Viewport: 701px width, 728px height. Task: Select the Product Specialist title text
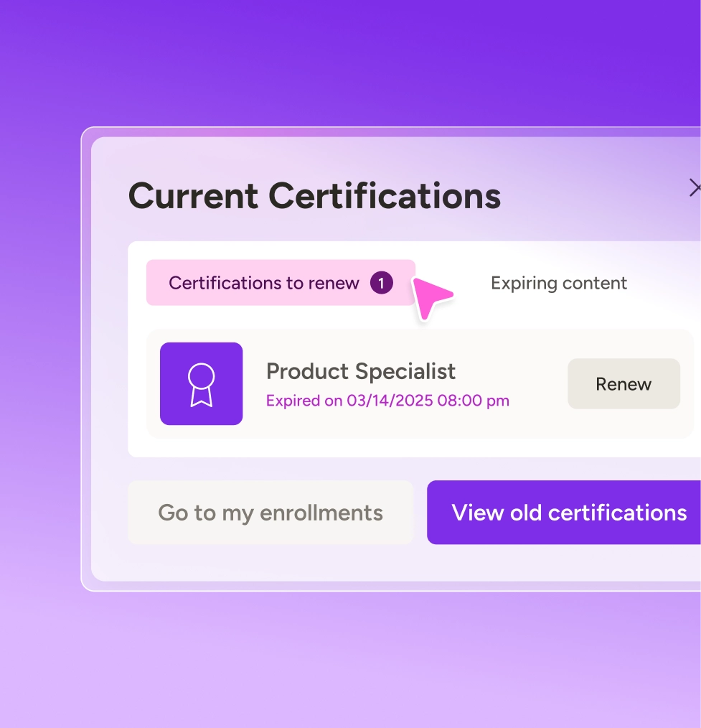tap(360, 371)
